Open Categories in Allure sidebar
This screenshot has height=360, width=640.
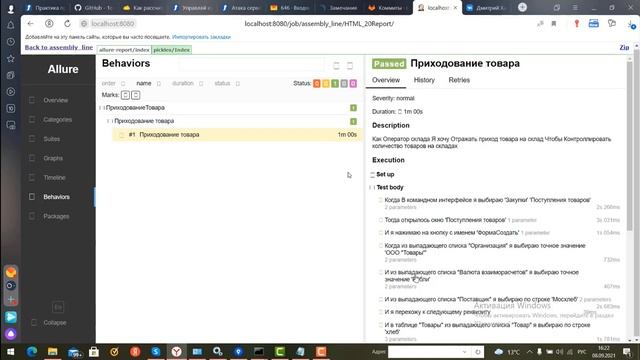click(57, 120)
